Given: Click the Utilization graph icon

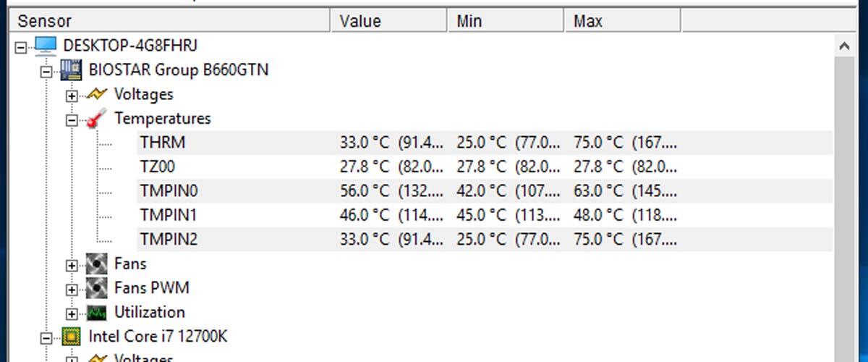Looking at the screenshot, I should click(96, 313).
